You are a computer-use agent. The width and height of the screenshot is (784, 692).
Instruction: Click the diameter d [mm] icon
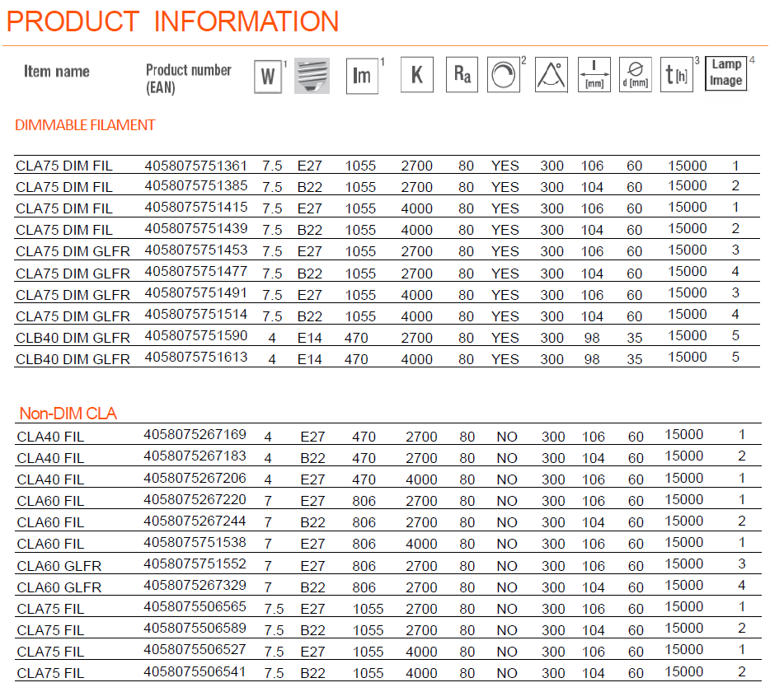point(635,75)
